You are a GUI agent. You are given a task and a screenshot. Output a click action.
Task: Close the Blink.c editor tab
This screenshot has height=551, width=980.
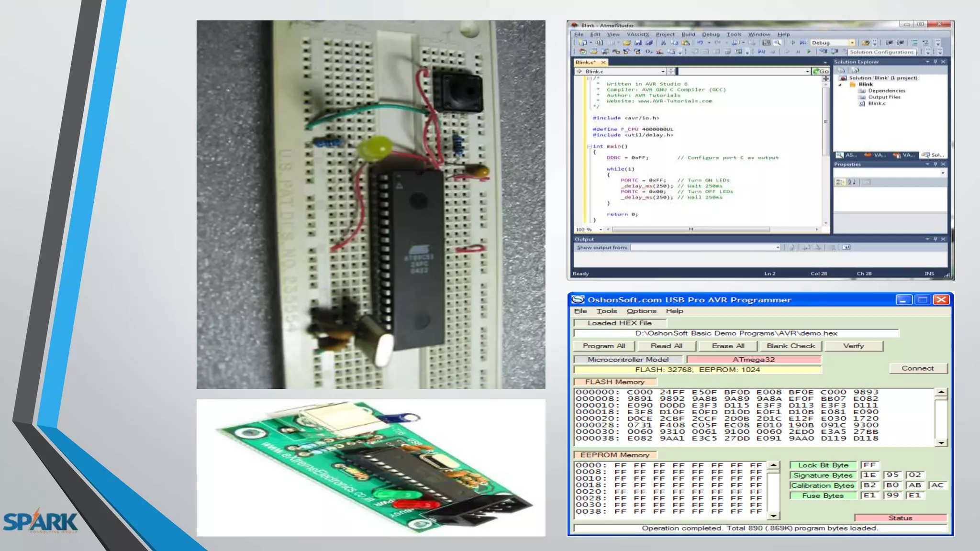tap(603, 62)
